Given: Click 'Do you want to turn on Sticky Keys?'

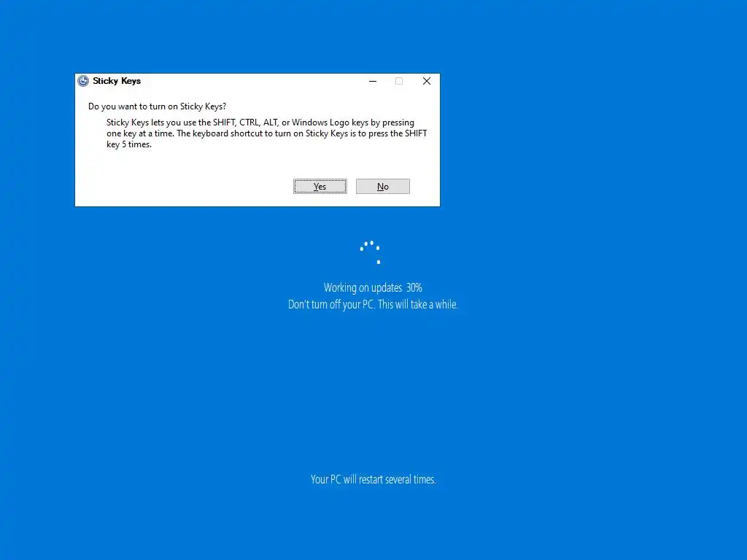Looking at the screenshot, I should pos(158,106).
